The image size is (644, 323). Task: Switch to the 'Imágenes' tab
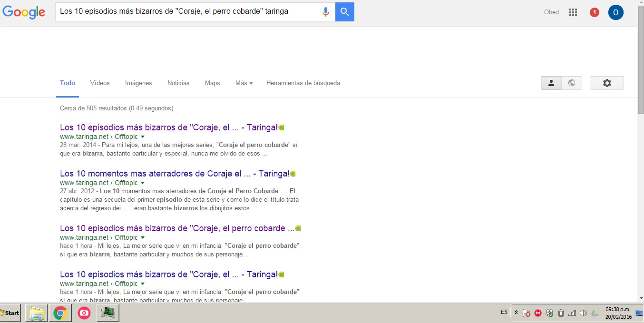click(138, 83)
